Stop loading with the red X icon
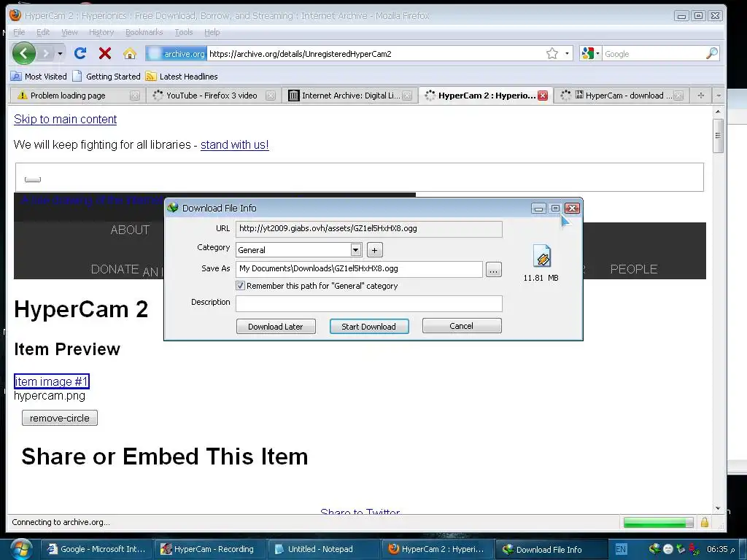The height and width of the screenshot is (560, 747). coord(105,53)
